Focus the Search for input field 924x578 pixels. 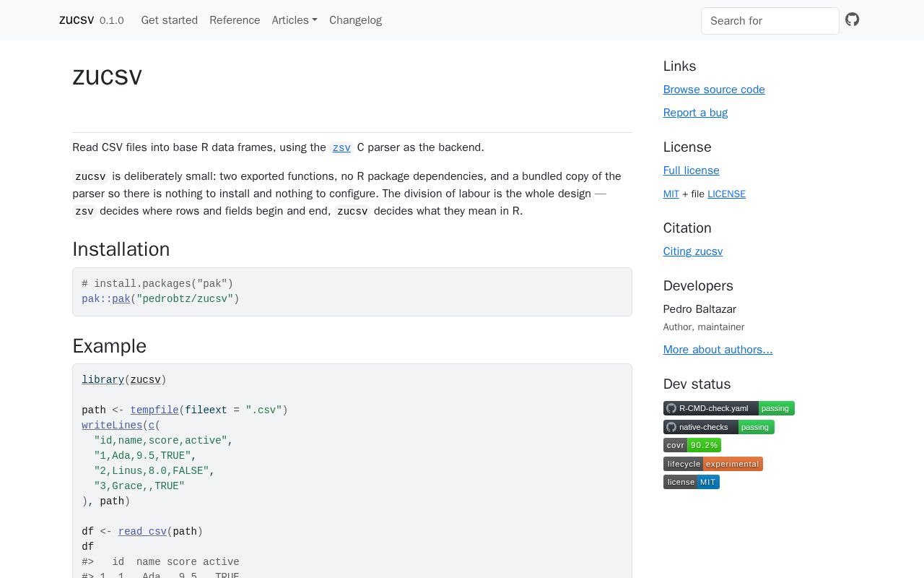pos(770,21)
